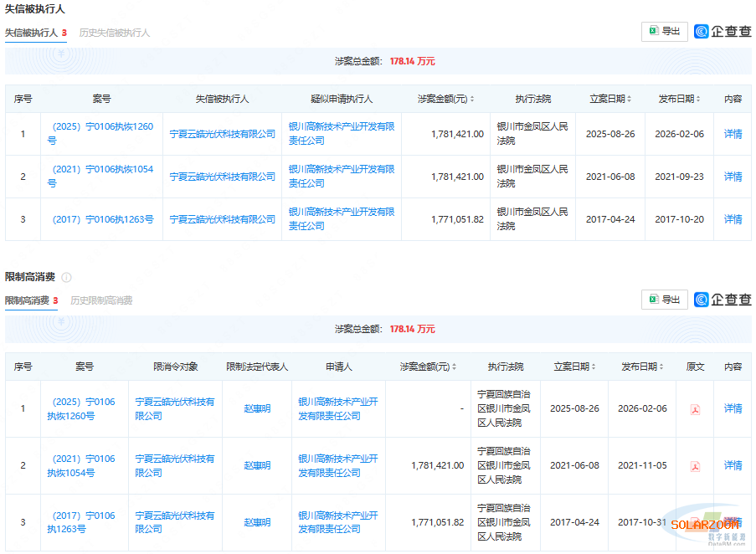This screenshot has height=554, width=756.
Task: Switch to 历史限制高消费 tab
Action: 101,300
